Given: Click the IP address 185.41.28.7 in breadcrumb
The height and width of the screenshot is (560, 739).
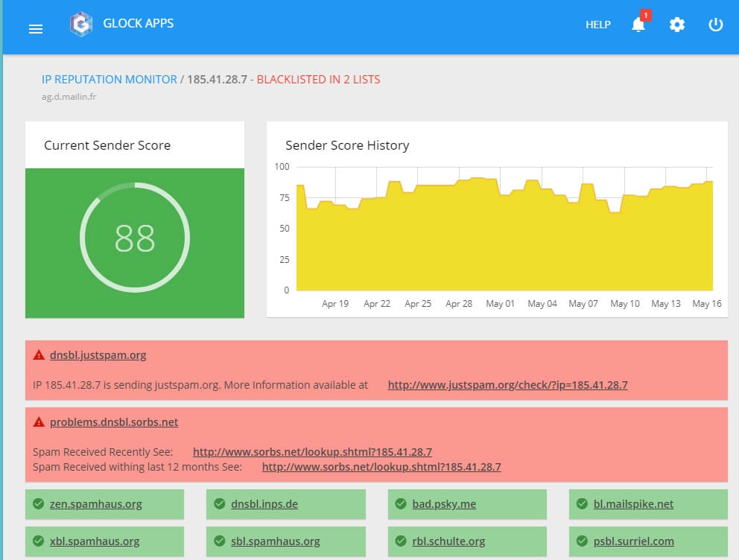Looking at the screenshot, I should click(x=217, y=80).
